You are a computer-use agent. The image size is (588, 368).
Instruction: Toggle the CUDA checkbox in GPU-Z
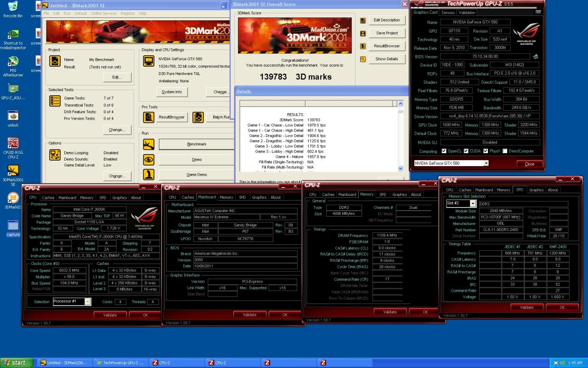point(466,151)
